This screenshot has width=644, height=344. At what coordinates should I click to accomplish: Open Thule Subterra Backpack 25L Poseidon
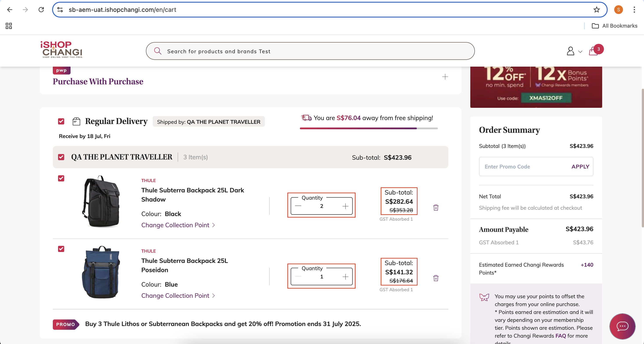tap(184, 265)
